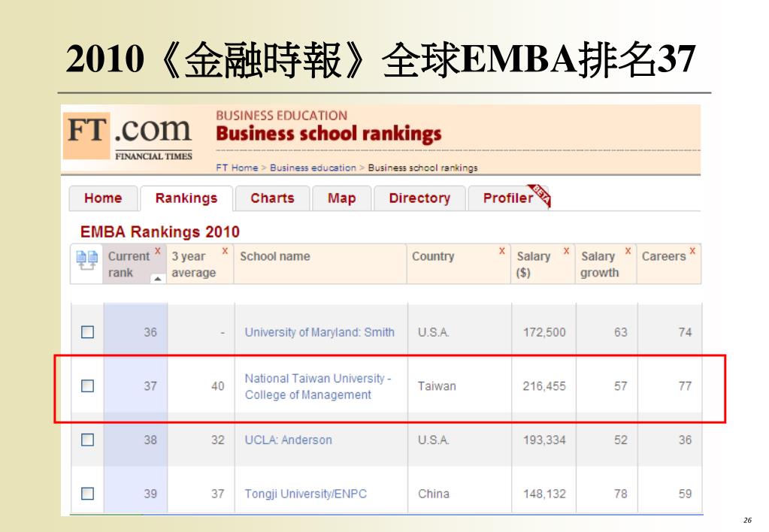Image resolution: width=769 pixels, height=532 pixels.
Task: Click salary value 172,500
Action: tap(544, 332)
